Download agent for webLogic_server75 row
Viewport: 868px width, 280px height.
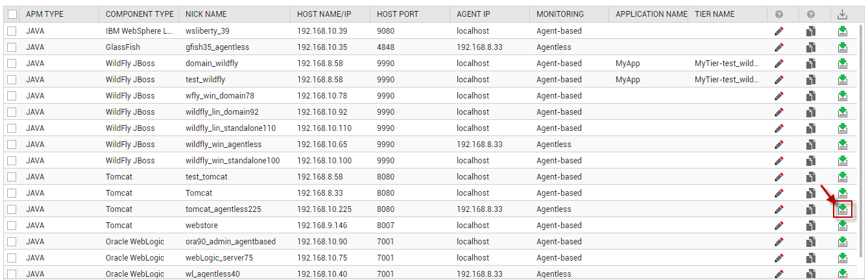click(842, 258)
